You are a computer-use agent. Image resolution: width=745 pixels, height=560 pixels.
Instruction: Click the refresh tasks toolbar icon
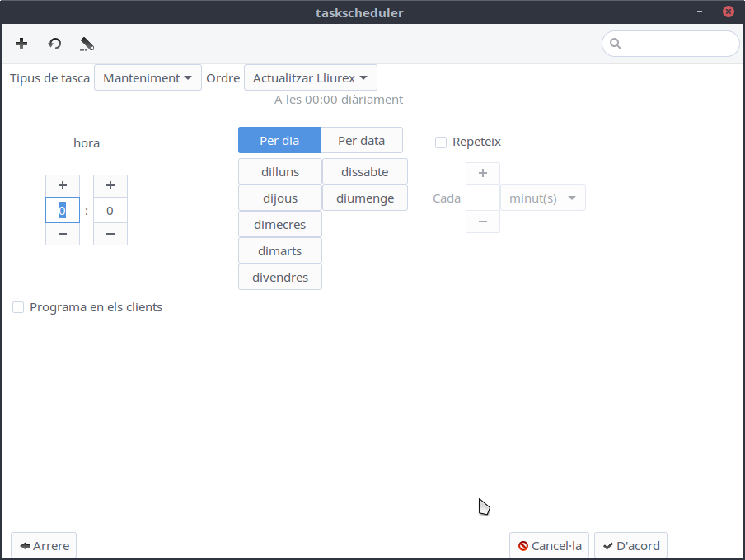(54, 44)
